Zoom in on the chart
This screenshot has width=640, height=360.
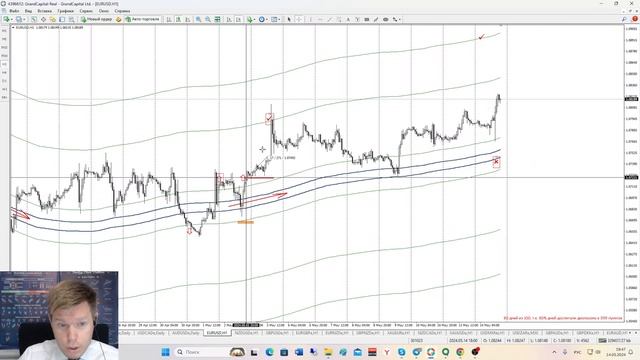[x=198, y=19]
